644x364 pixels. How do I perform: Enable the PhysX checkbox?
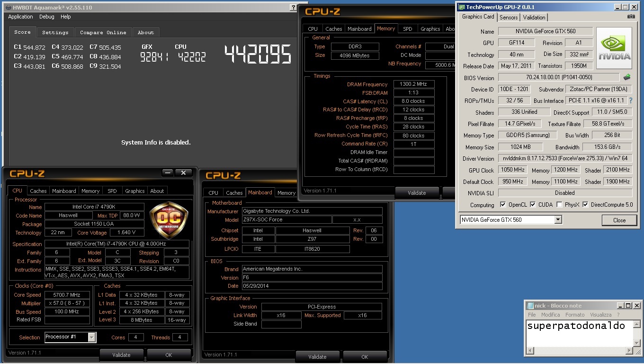click(x=559, y=205)
